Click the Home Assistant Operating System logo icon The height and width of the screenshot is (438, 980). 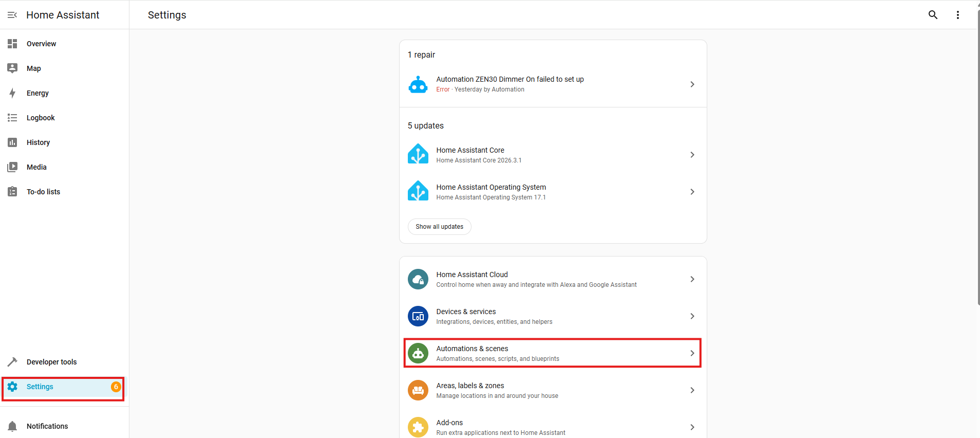pyautogui.click(x=418, y=191)
